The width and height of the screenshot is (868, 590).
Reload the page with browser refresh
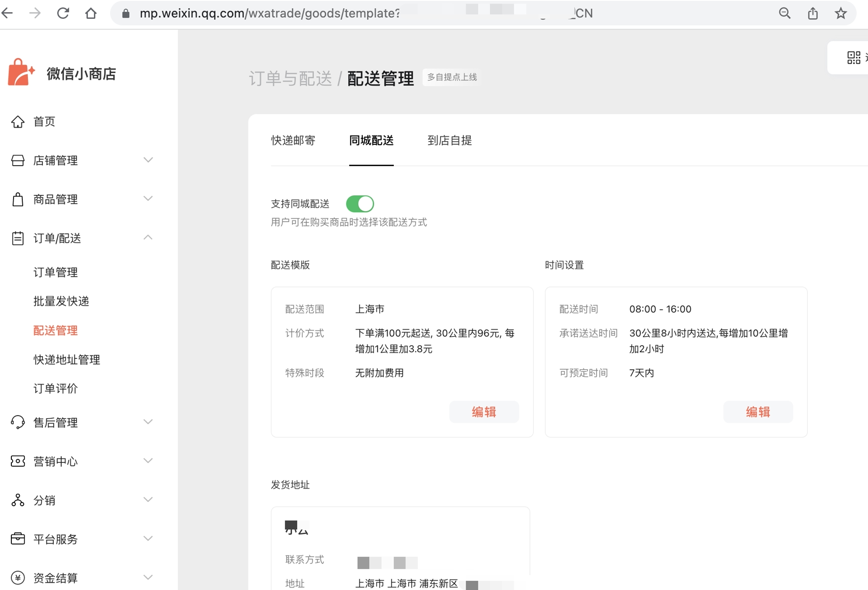point(63,13)
